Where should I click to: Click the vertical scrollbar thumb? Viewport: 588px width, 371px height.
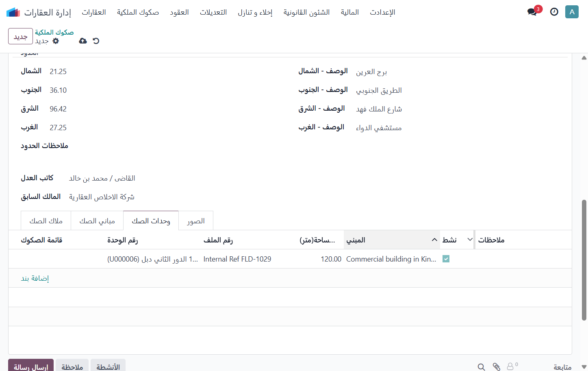(x=584, y=260)
